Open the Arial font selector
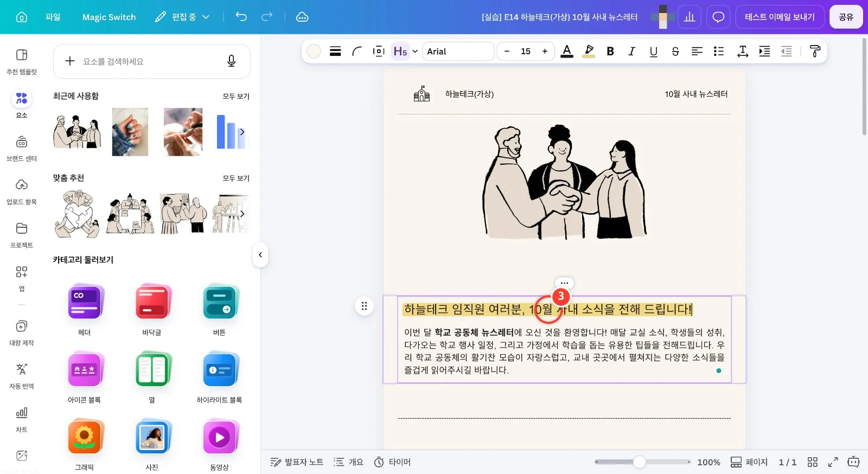 [458, 51]
